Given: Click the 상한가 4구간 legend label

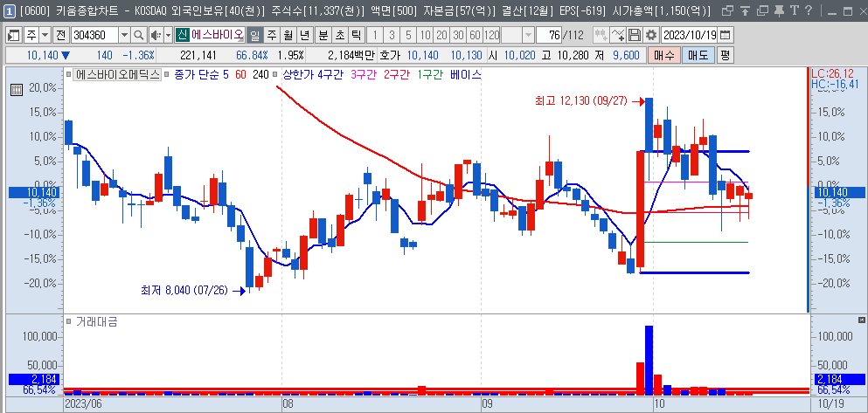Looking at the screenshot, I should (313, 74).
